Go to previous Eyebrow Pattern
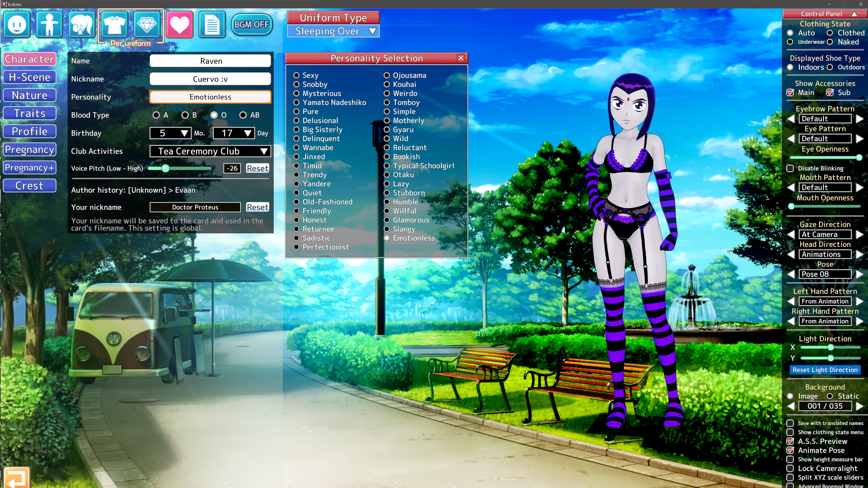The width and height of the screenshot is (868, 488). [791, 119]
